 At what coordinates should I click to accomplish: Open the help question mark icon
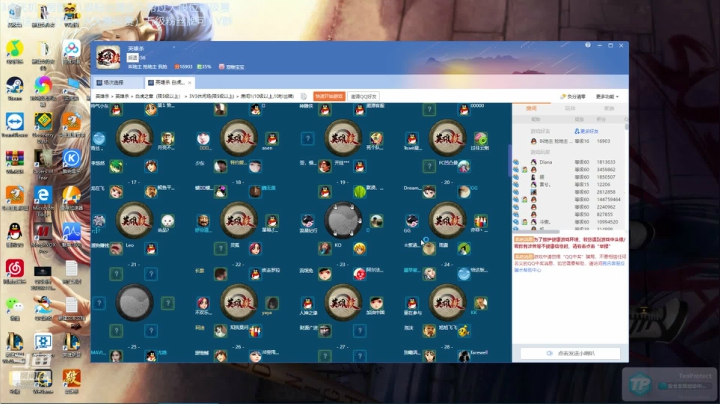point(588,45)
